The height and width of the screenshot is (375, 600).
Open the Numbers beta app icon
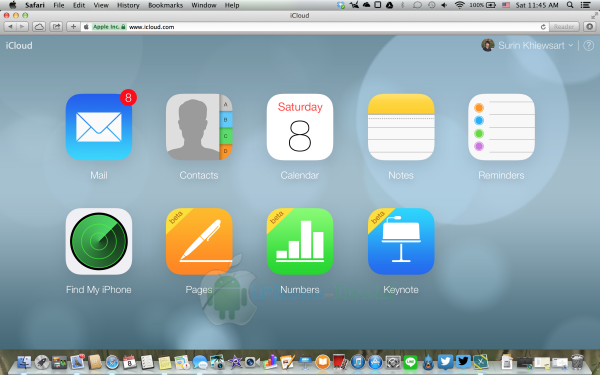pos(300,241)
